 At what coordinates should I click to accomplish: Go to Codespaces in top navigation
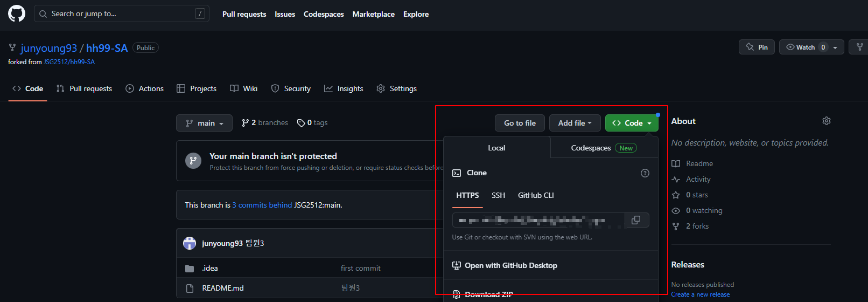pyautogui.click(x=324, y=14)
